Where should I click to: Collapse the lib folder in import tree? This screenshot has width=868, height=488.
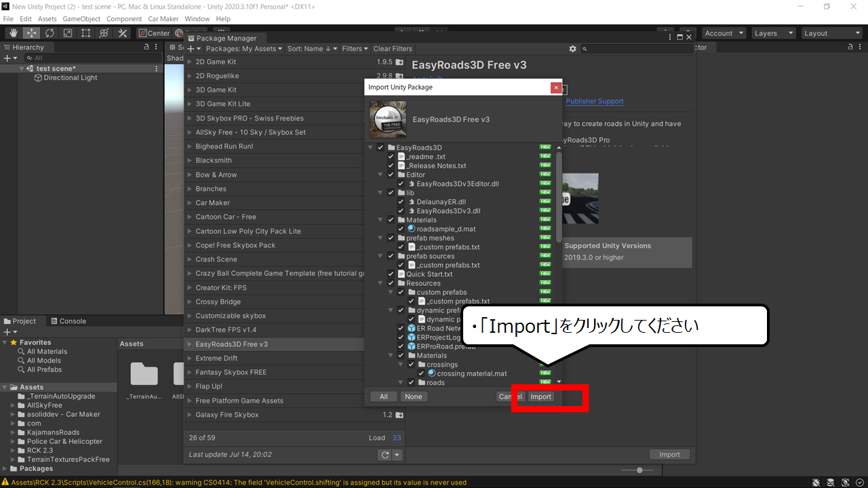click(381, 193)
